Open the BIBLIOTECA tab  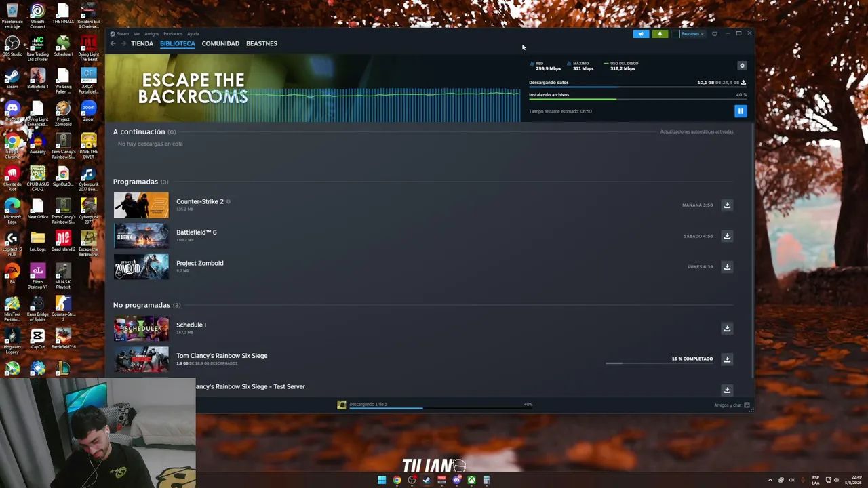178,43
